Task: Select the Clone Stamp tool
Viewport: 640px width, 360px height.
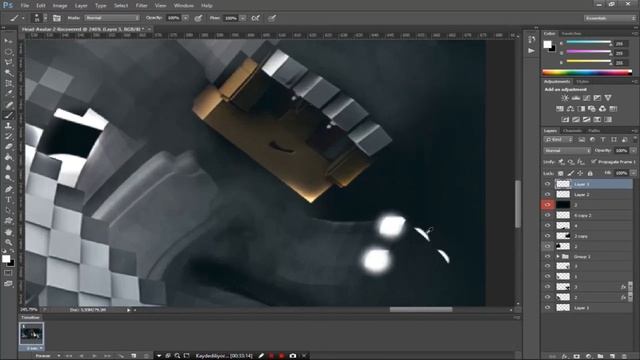Action: tap(8, 126)
